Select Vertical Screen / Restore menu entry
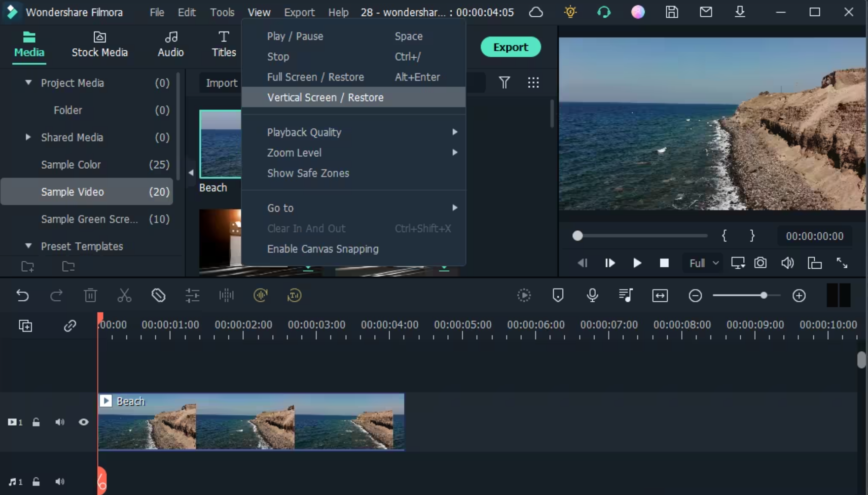 pyautogui.click(x=325, y=97)
